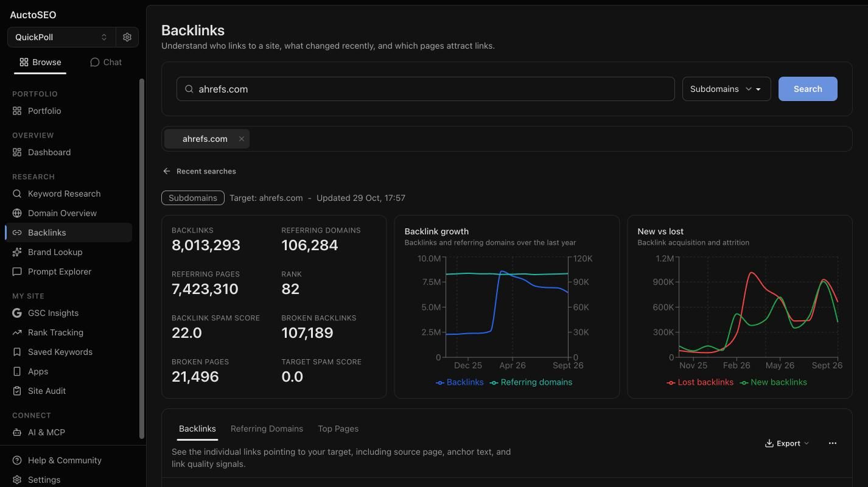Click the Brand Lookup sparkle icon
Viewport: 868px width, 487px height.
click(x=17, y=252)
